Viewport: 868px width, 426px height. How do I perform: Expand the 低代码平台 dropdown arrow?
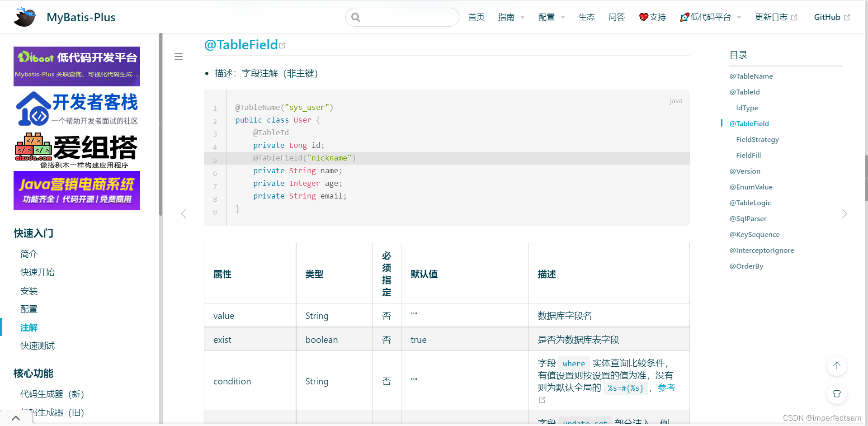point(739,18)
